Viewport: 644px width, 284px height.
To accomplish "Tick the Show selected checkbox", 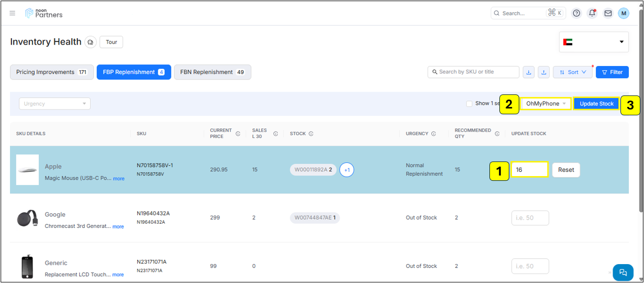I will pos(469,104).
